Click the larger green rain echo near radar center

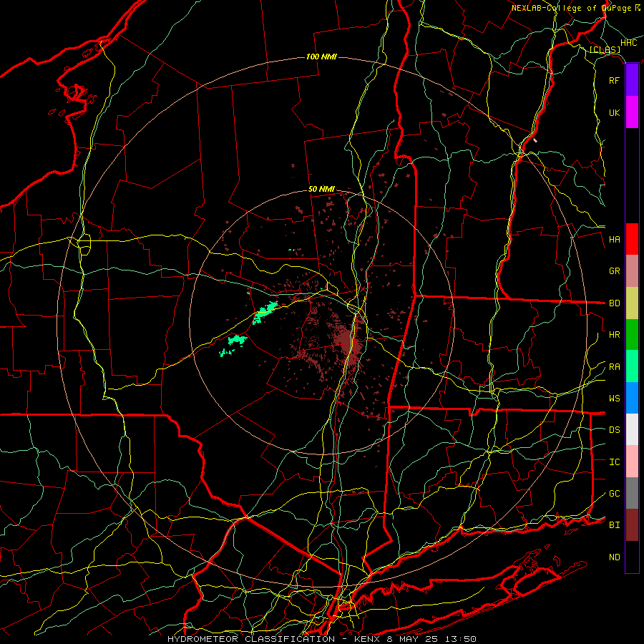coord(264,312)
